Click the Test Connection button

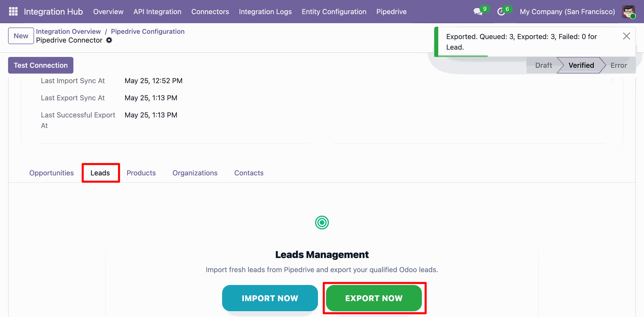41,65
